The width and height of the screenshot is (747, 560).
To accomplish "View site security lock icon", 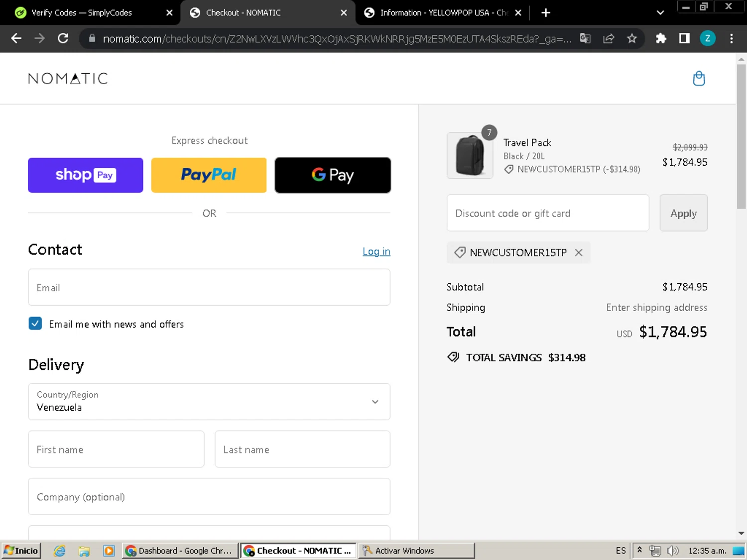I will click(x=92, y=38).
